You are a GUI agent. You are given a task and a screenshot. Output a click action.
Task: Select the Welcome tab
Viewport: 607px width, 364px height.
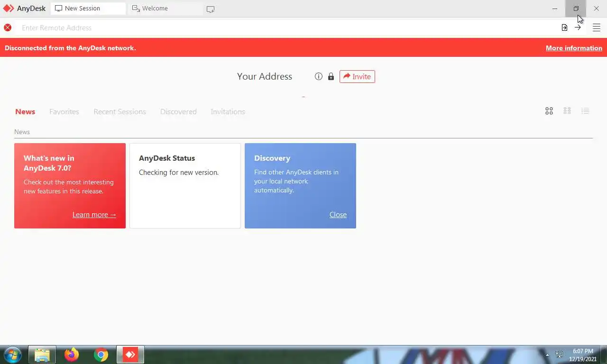(166, 9)
